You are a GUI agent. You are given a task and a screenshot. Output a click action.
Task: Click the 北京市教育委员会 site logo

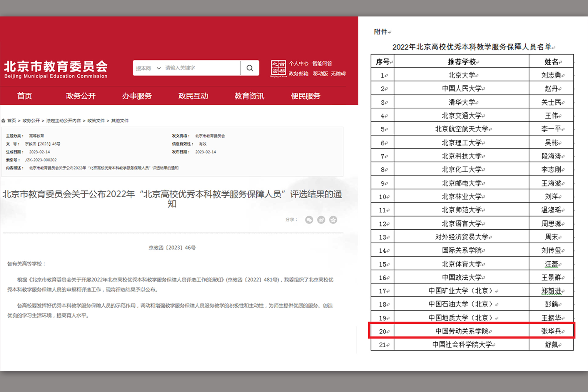pyautogui.click(x=56, y=69)
